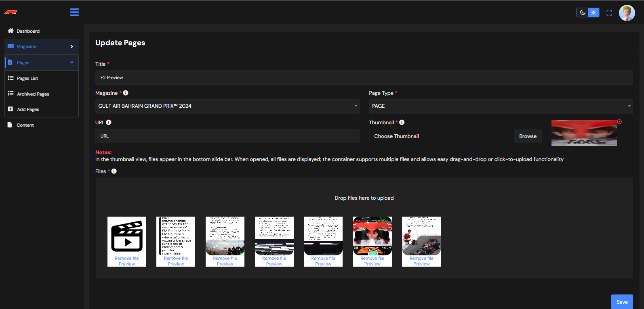Viewport: 644px width, 309px height.
Task: Click the Choose Thumbnail file field
Action: (x=442, y=136)
